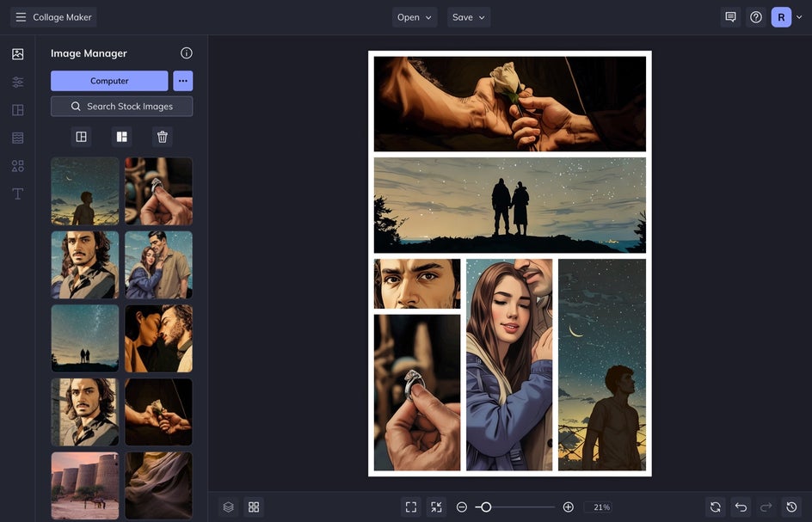Click the more options ellipsis button
Viewport: 812px width, 522px height.
tap(183, 81)
